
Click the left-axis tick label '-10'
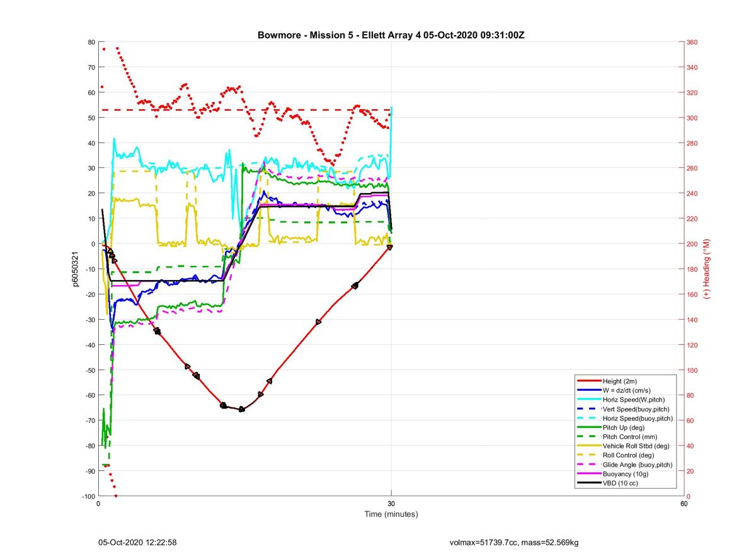[91, 269]
